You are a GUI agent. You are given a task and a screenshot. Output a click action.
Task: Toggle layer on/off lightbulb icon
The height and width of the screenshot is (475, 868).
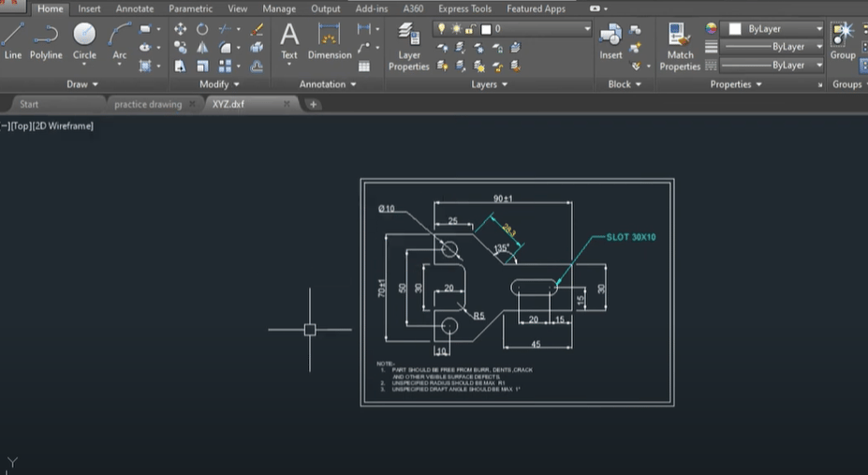[441, 29]
